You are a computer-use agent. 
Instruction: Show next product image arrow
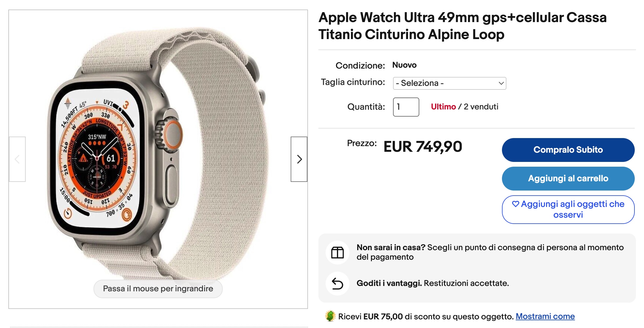point(299,159)
